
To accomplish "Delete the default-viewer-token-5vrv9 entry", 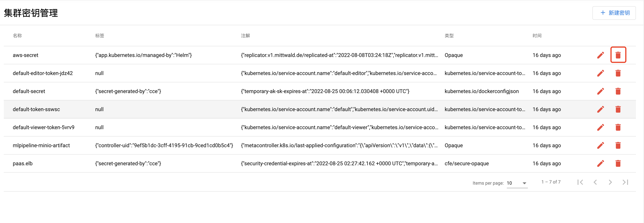I will (x=618, y=127).
